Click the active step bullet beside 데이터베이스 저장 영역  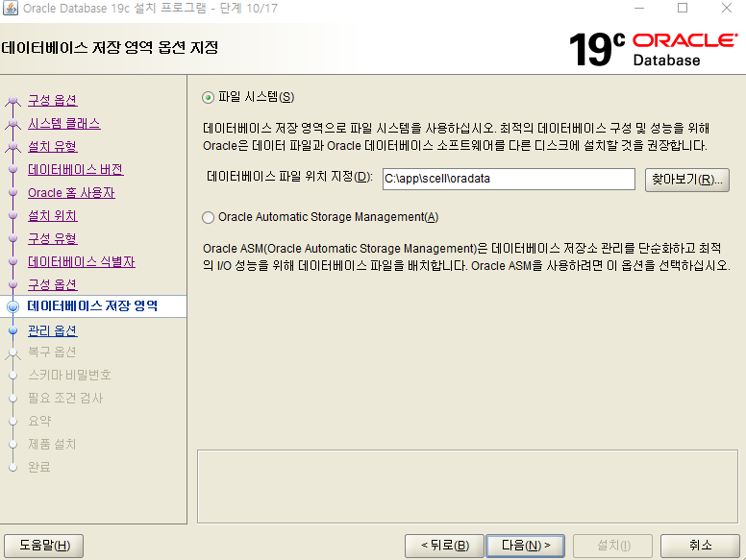tap(13, 306)
